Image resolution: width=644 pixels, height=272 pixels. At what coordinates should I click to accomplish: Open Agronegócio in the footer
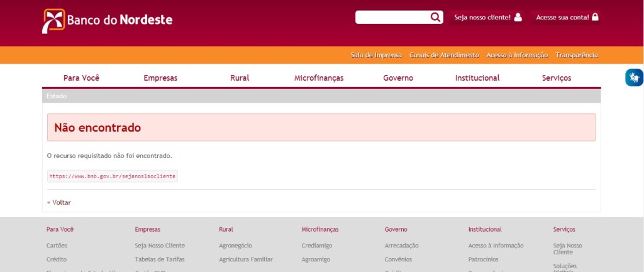(x=235, y=246)
